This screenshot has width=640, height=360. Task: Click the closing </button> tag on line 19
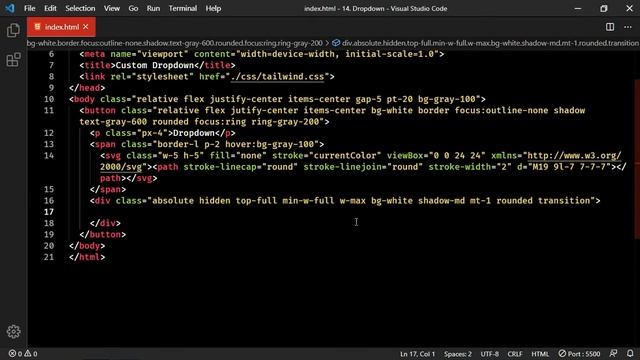[102, 234]
